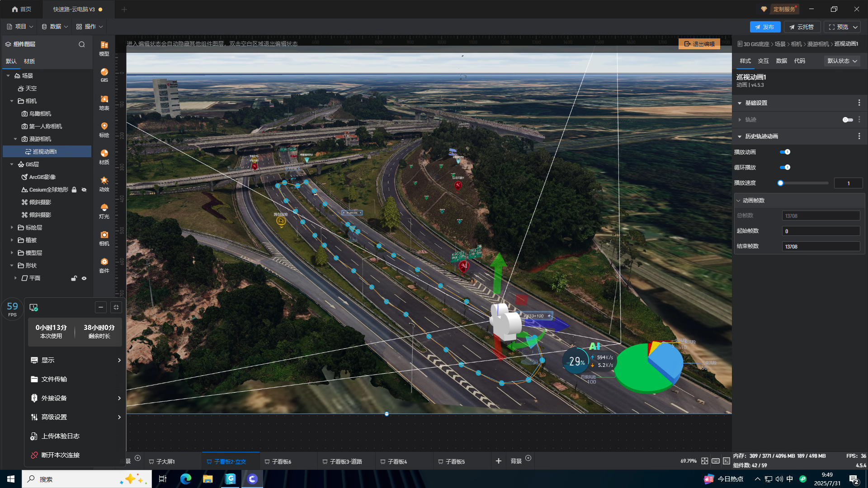Open the 默认状态 dropdown

tap(842, 61)
